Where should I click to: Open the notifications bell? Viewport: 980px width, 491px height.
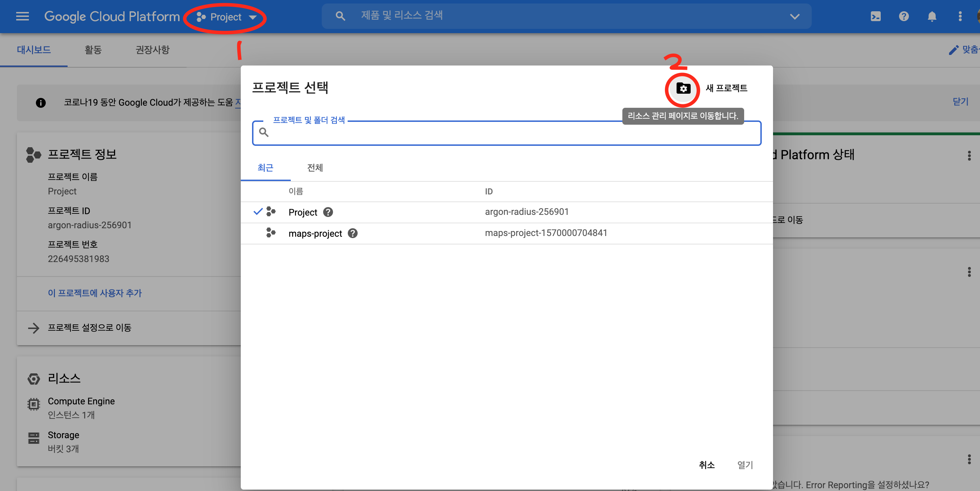[x=932, y=16]
